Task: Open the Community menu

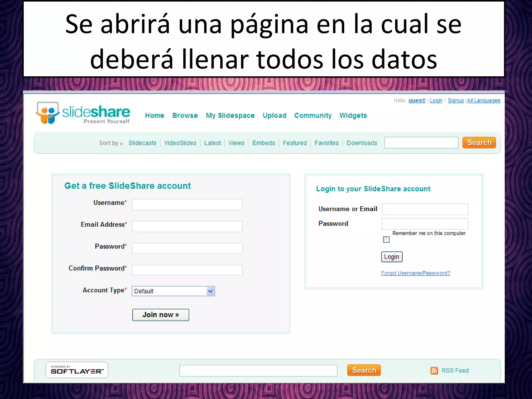Action: click(x=313, y=116)
